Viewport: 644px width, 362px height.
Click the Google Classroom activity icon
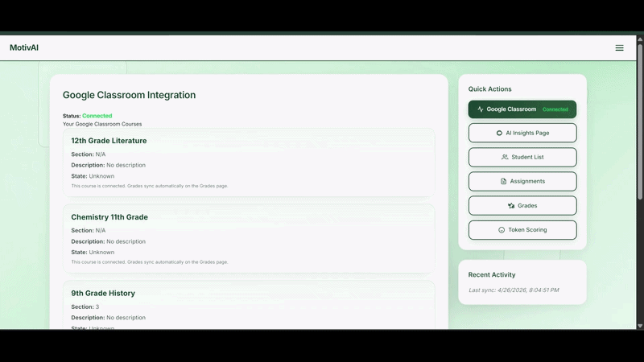point(480,109)
